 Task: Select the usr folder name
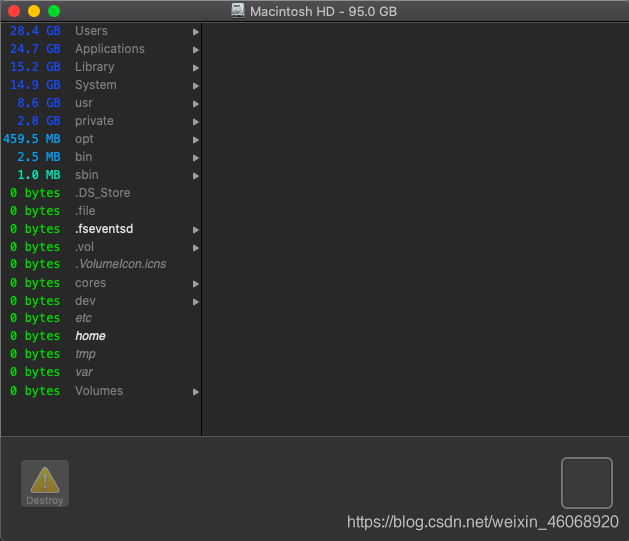pyautogui.click(x=84, y=103)
